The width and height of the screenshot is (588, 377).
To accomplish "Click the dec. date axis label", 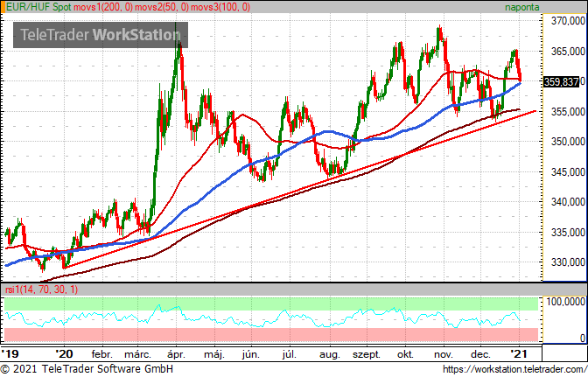I will (x=480, y=354).
